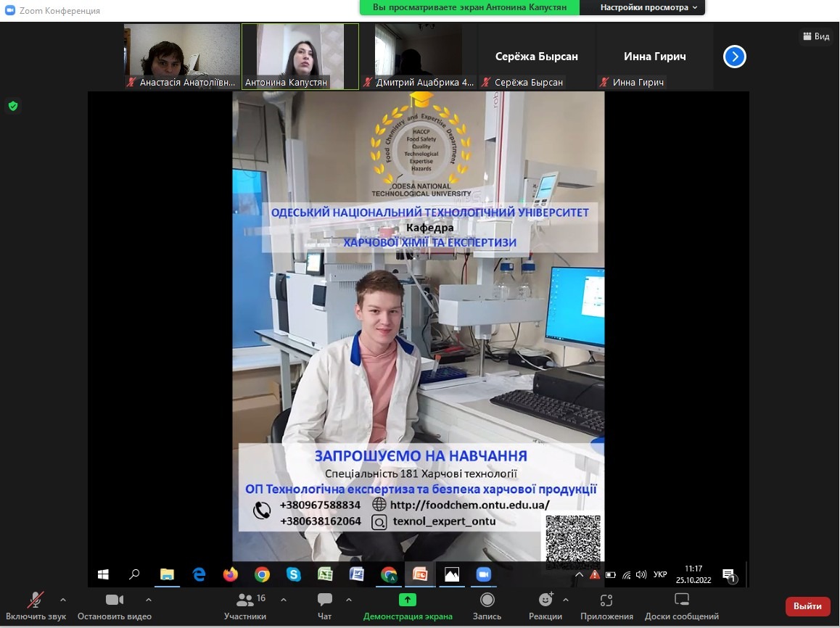
Task: Click the red warning tray icon
Action: (x=595, y=574)
